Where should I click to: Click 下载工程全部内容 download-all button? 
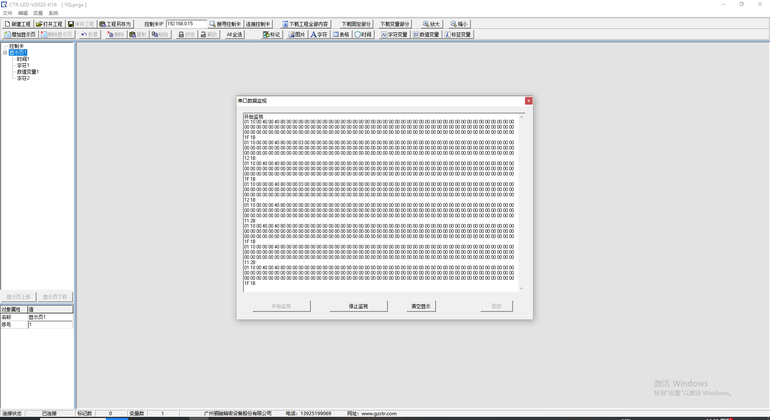[x=306, y=24]
